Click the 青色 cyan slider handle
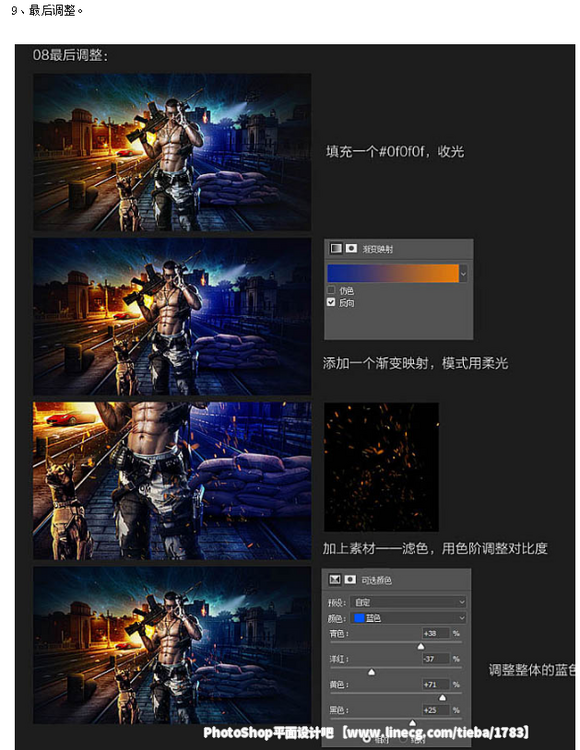 (421, 646)
